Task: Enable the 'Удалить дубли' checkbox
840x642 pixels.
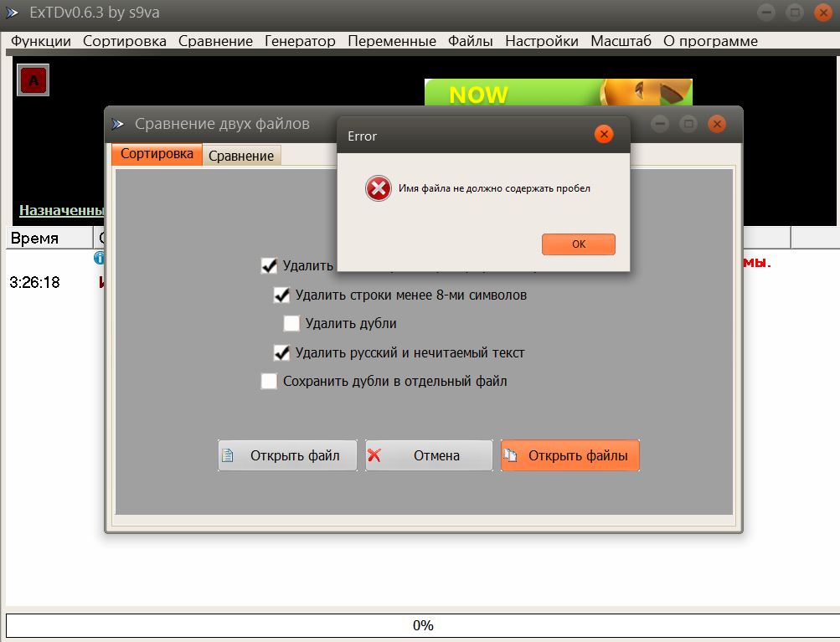Action: coord(291,323)
